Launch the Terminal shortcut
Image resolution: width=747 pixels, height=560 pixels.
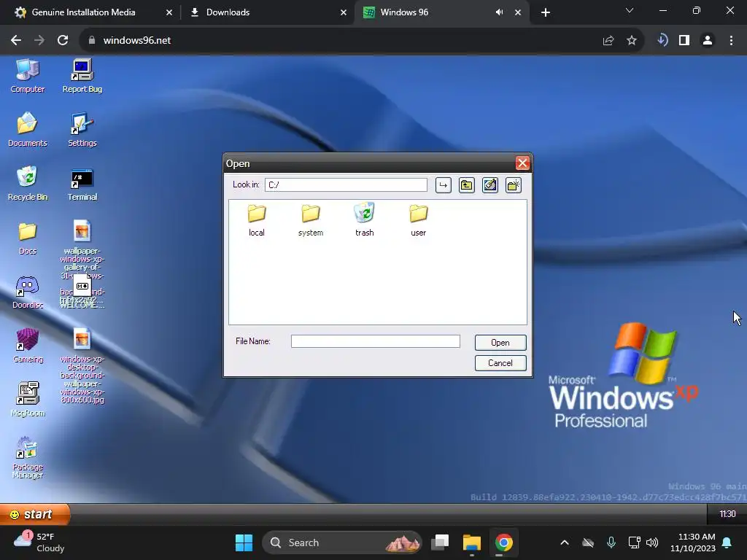tap(82, 184)
